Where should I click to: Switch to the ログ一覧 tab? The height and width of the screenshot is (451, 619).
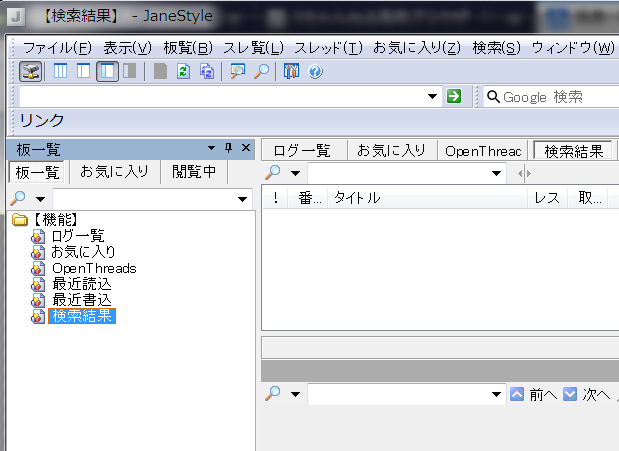click(302, 151)
